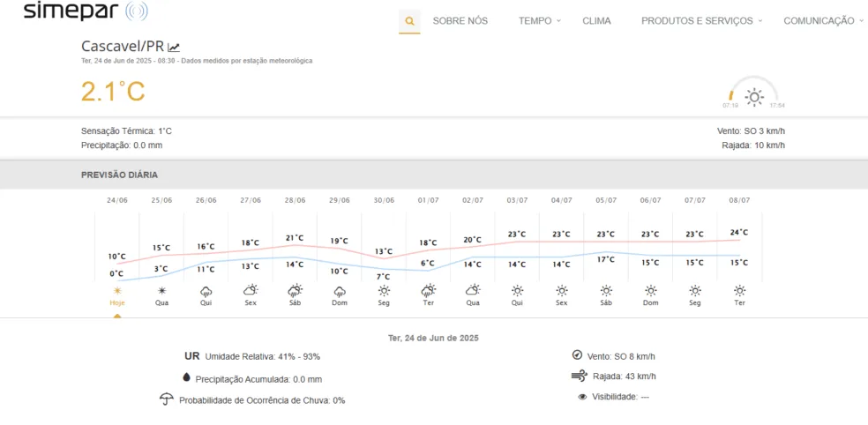The image size is (868, 425).
Task: Click Precipitação: 0.0 mm text
Action: click(x=122, y=145)
